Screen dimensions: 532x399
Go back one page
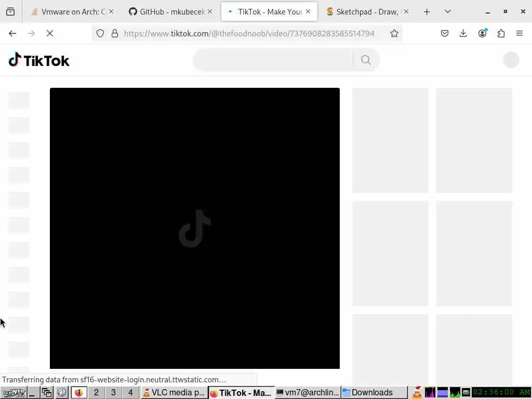coord(12,33)
